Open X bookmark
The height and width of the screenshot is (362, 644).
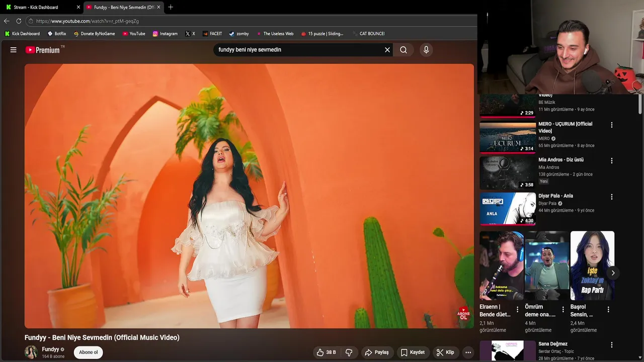(190, 34)
